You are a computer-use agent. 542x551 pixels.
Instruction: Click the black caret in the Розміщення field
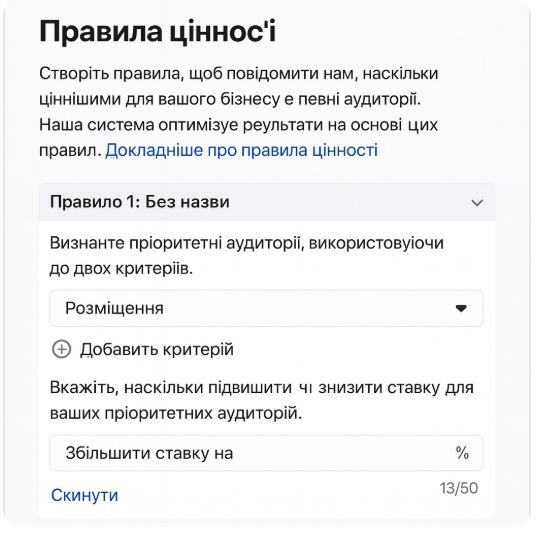tap(461, 308)
